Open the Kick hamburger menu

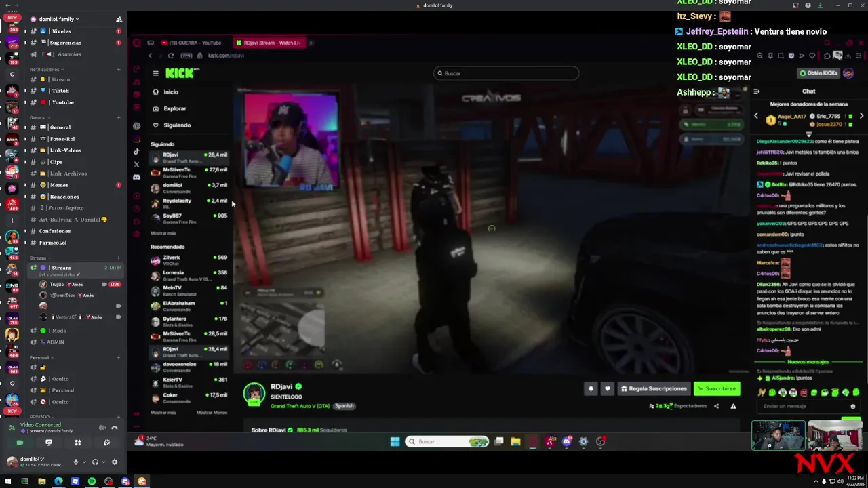[x=155, y=73]
